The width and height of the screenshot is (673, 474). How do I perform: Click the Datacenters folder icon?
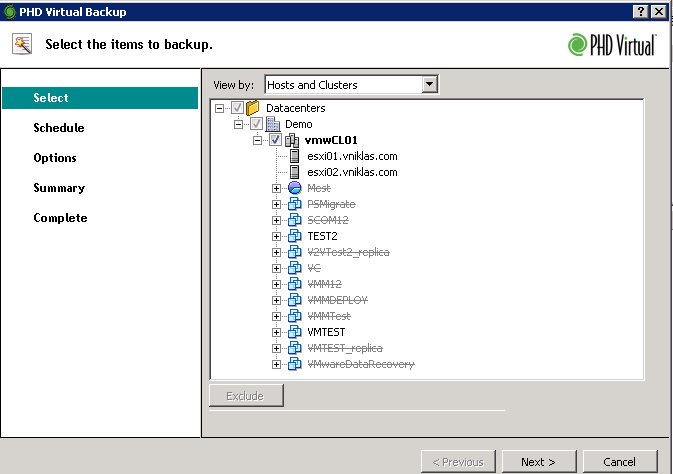pos(252,108)
